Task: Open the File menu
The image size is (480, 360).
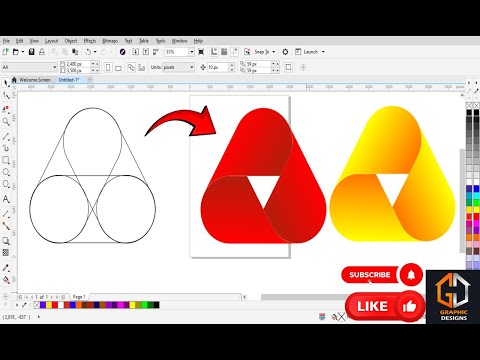Action: [x=6, y=41]
